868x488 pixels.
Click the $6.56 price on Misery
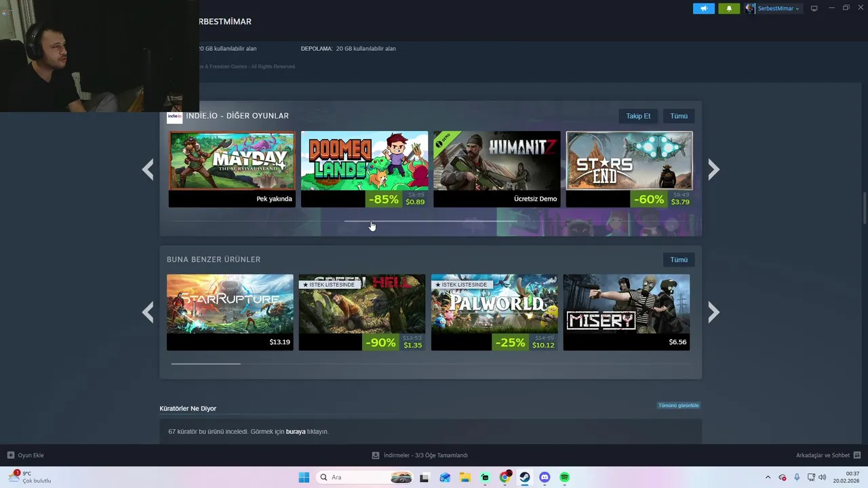coord(677,342)
